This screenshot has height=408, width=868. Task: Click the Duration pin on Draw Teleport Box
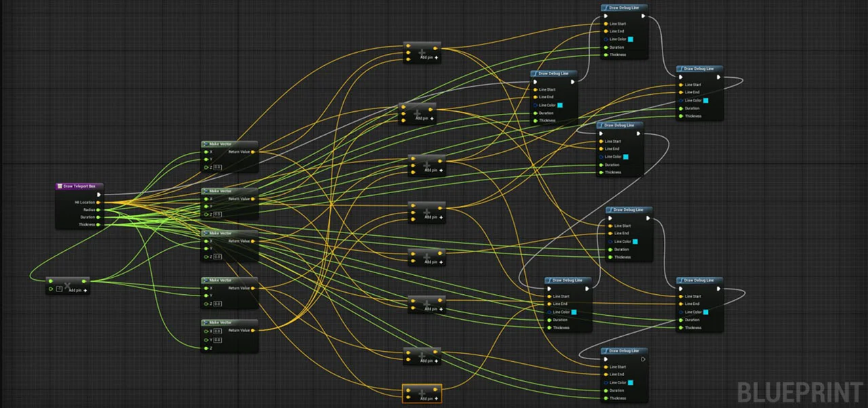pyautogui.click(x=98, y=218)
